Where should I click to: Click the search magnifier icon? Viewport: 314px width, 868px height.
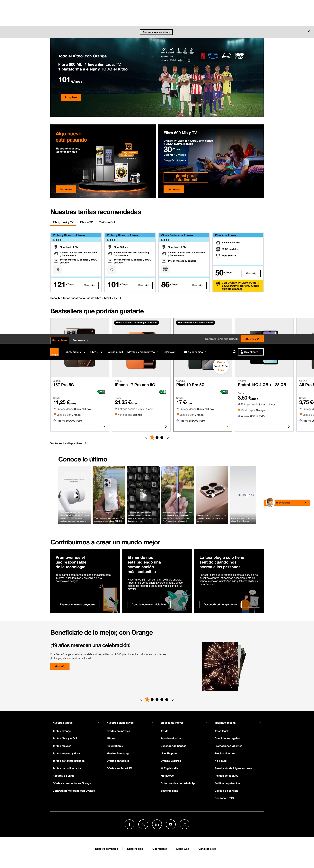coord(235,352)
